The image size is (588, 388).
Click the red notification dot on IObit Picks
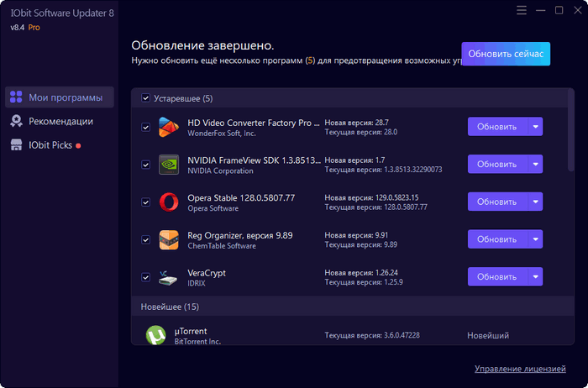pyautogui.click(x=78, y=146)
